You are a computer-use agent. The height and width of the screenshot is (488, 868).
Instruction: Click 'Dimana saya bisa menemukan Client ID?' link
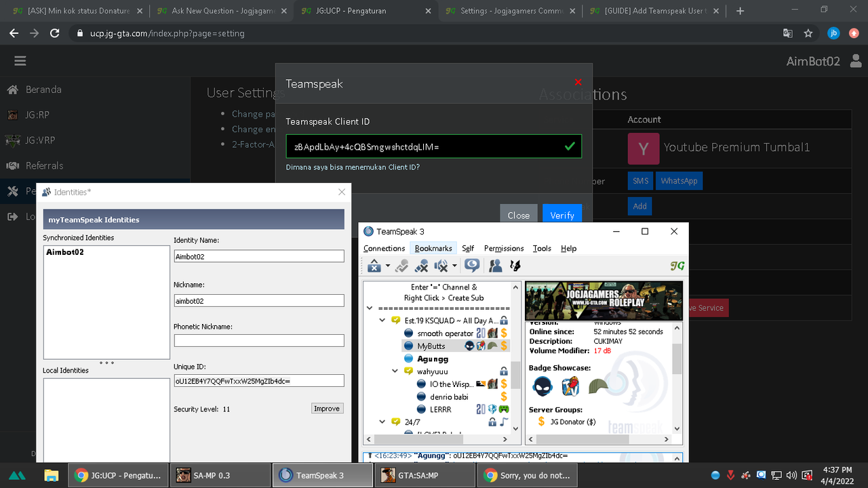click(353, 167)
